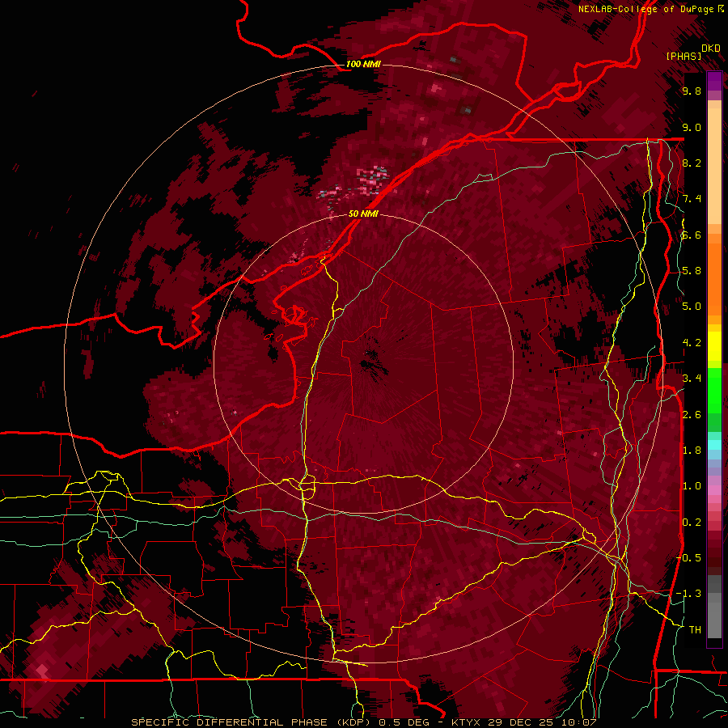Viewport: 728px width, 728px height.
Task: Click the 0.2 value on the scale
Action: [x=692, y=523]
